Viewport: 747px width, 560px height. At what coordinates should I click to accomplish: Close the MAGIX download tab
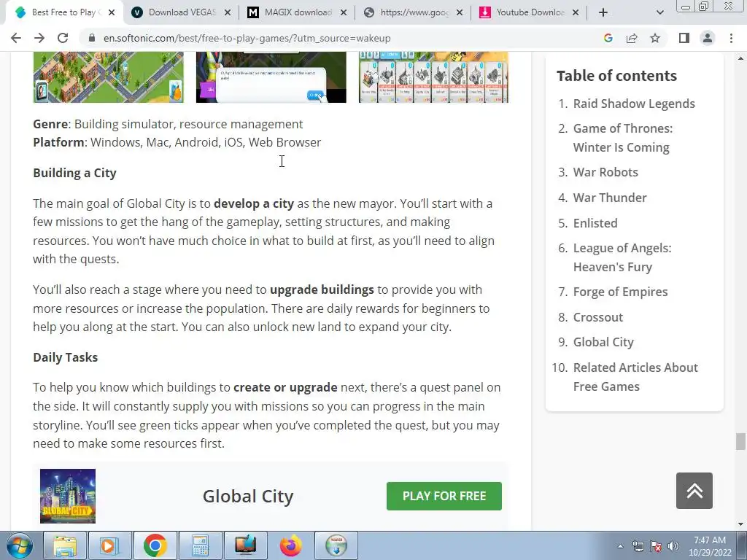click(344, 12)
